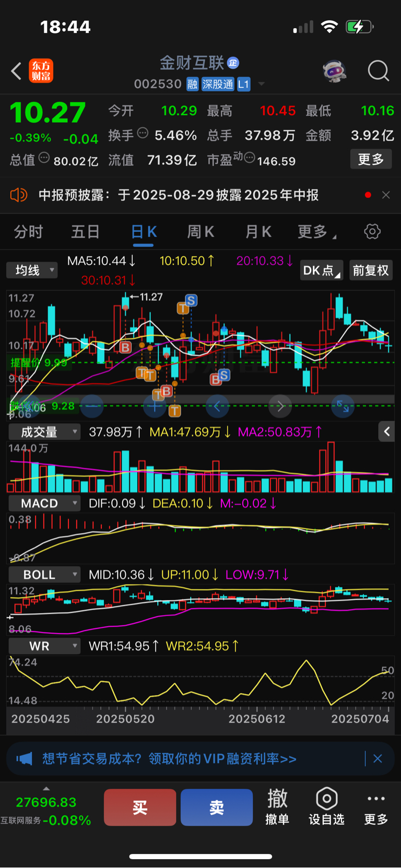Switch to 月K chart tab
The image size is (401, 868).
[258, 232]
